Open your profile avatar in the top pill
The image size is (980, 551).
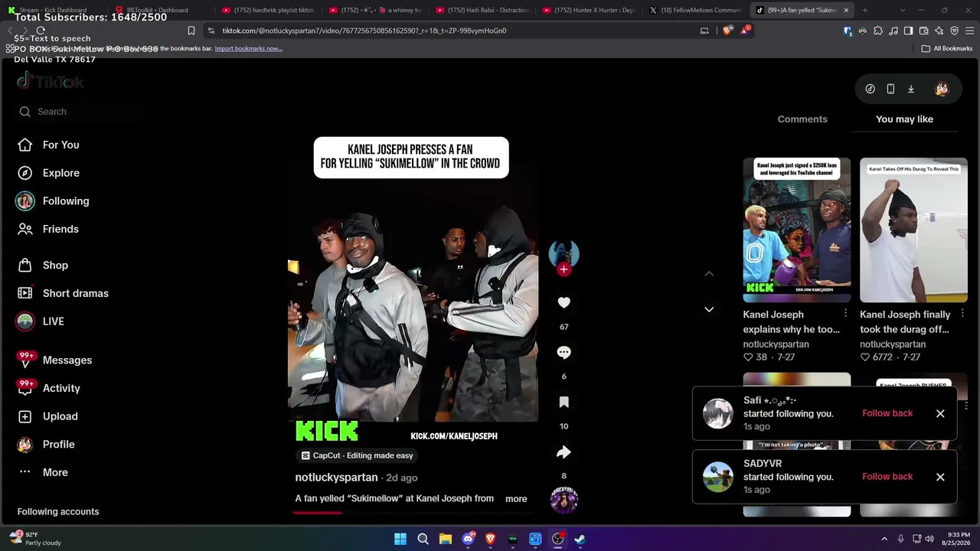pyautogui.click(x=942, y=89)
